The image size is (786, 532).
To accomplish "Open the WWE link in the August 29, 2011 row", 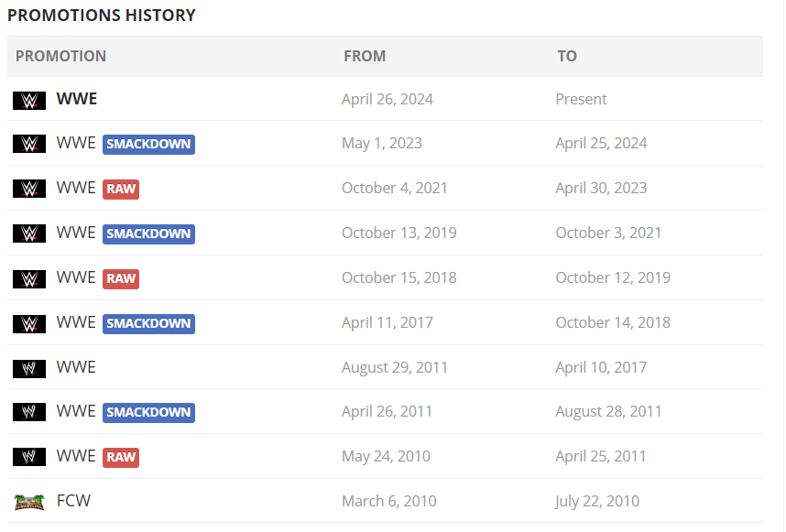I will [76, 366].
